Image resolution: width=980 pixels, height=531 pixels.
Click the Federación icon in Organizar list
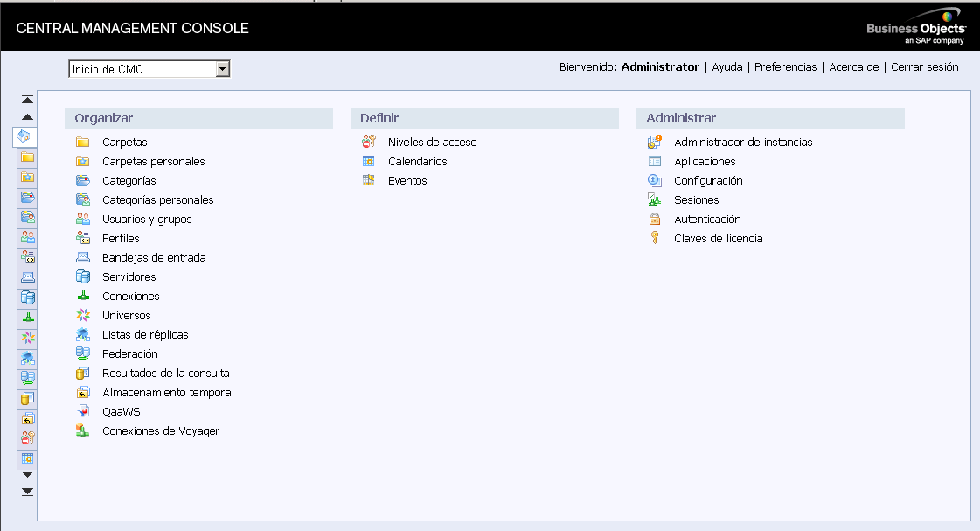tap(83, 354)
